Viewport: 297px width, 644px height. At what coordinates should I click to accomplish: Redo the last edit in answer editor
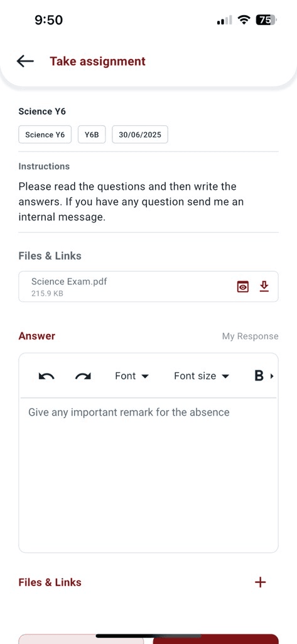click(x=83, y=376)
